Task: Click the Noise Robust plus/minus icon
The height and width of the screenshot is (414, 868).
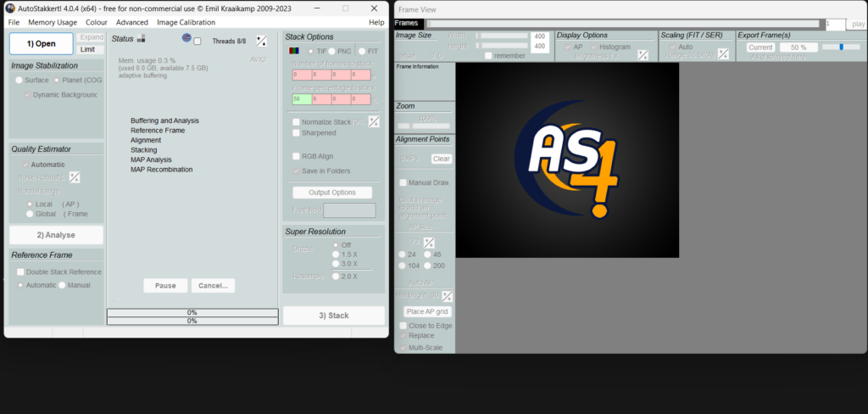Action: tap(75, 177)
